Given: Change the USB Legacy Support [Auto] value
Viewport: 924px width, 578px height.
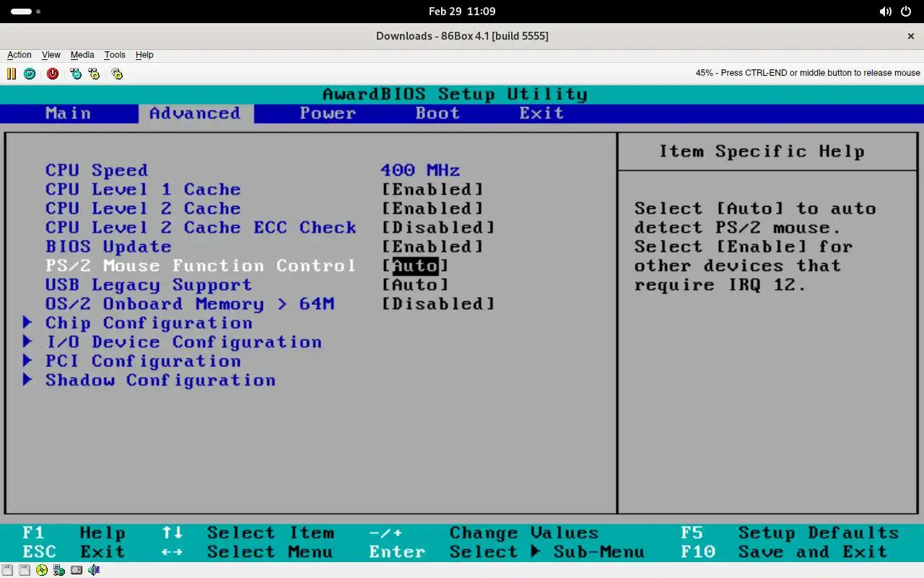Looking at the screenshot, I should pos(415,285).
